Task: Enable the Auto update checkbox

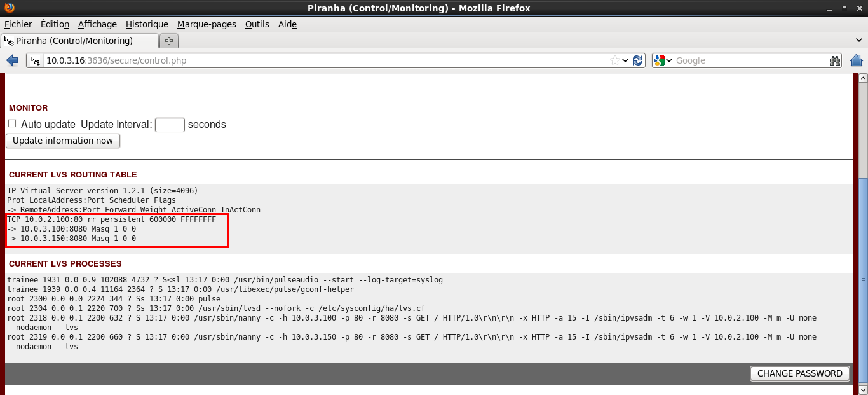Action: pyautogui.click(x=12, y=124)
